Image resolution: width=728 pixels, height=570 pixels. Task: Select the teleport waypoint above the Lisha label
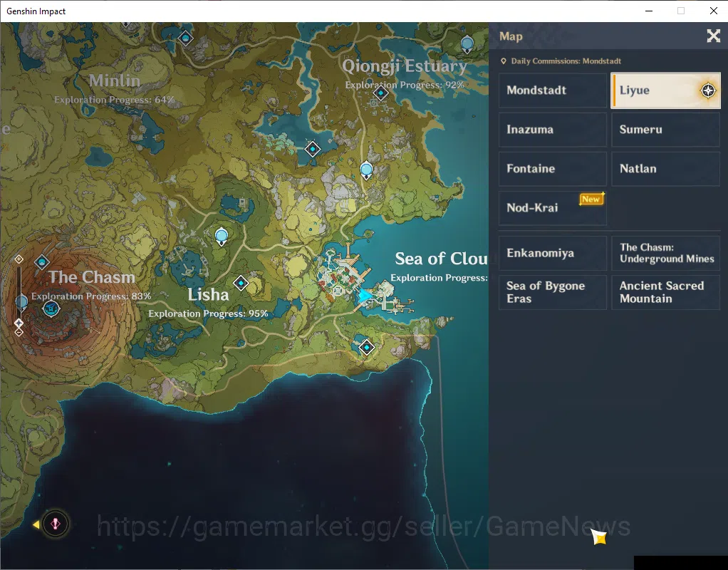click(x=222, y=237)
